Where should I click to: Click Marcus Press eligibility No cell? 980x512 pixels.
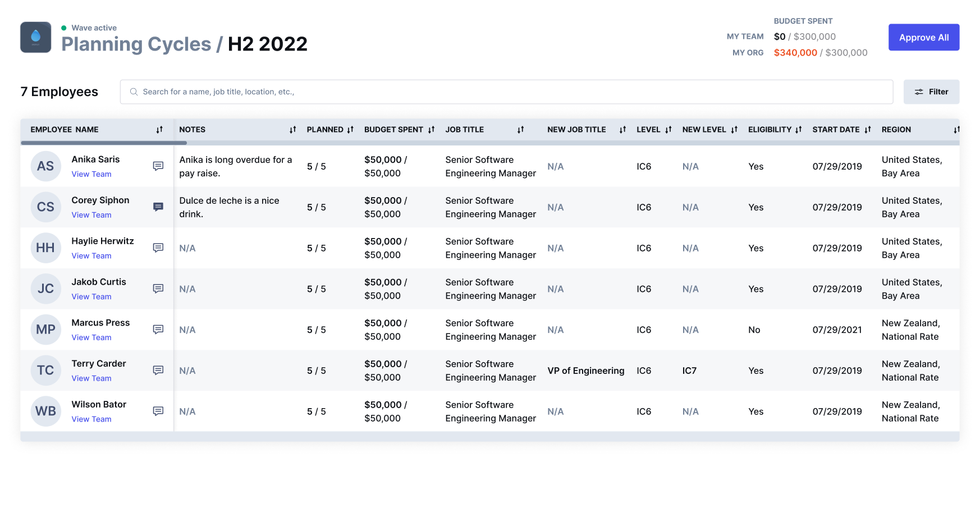pyautogui.click(x=754, y=330)
